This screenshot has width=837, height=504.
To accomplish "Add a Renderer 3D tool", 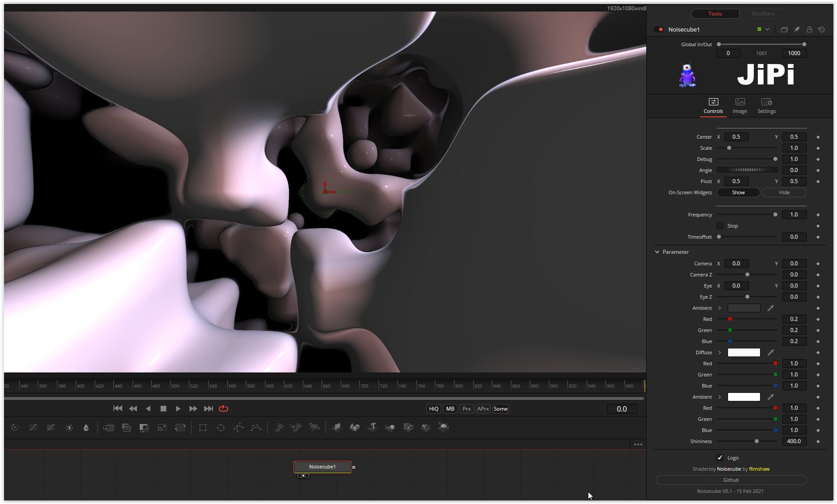I will pos(443,428).
